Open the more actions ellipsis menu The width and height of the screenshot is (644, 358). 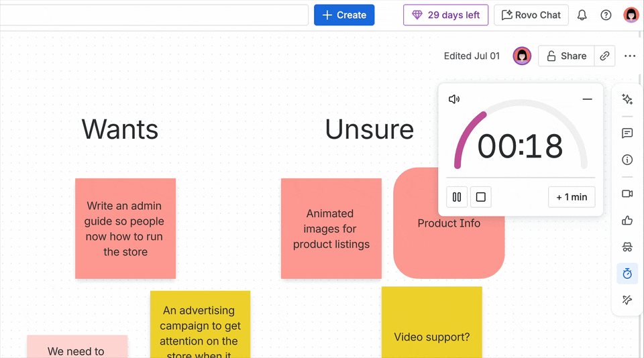[x=629, y=56]
